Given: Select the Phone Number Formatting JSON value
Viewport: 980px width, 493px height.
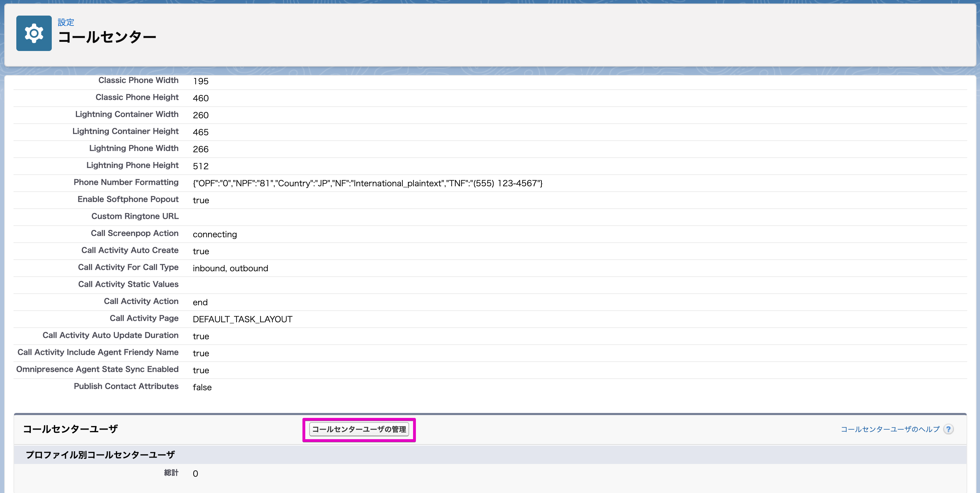Looking at the screenshot, I should point(367,183).
